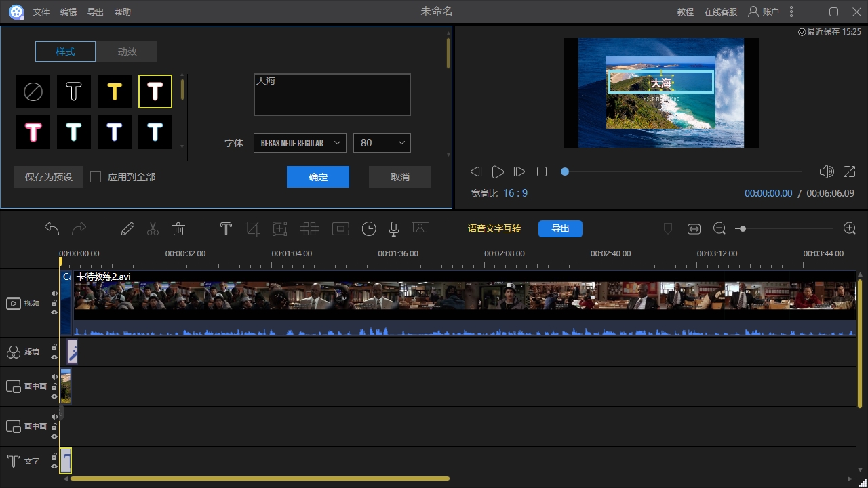The width and height of the screenshot is (868, 488).
Task: Open the 帮助 menu
Action: click(123, 12)
